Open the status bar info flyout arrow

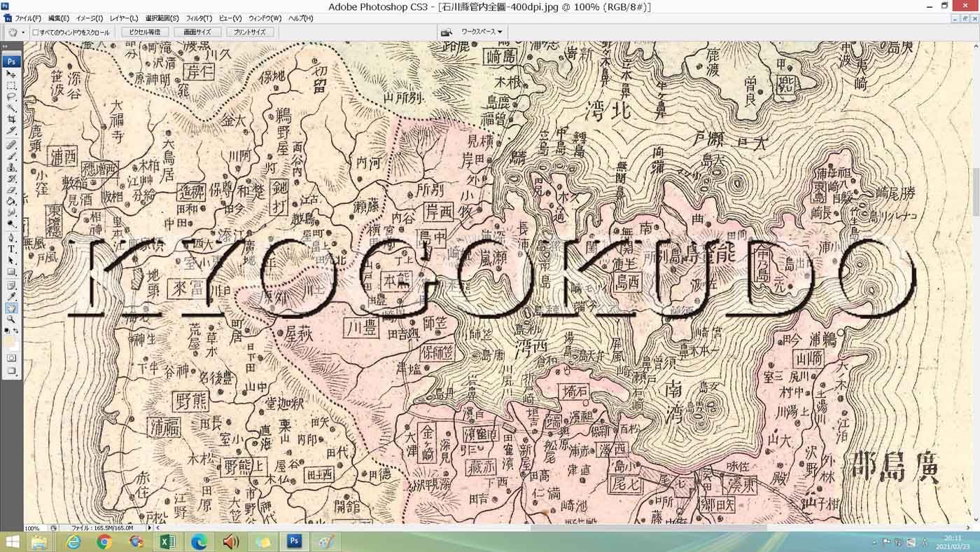(149, 527)
